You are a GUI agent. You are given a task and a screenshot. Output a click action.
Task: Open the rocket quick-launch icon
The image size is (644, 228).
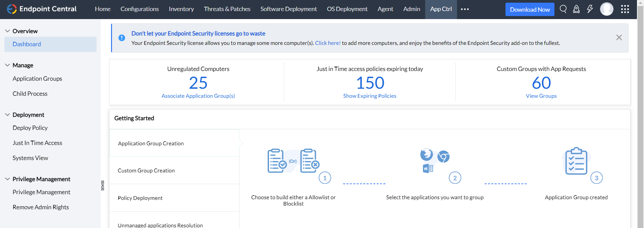coord(576,9)
